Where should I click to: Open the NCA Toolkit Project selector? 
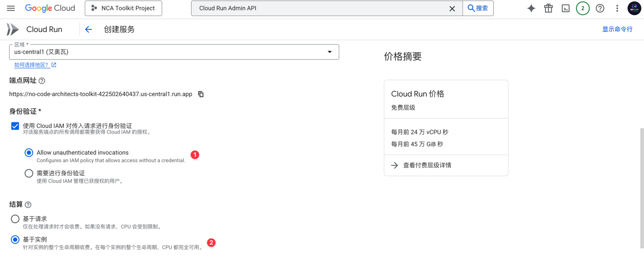[123, 8]
